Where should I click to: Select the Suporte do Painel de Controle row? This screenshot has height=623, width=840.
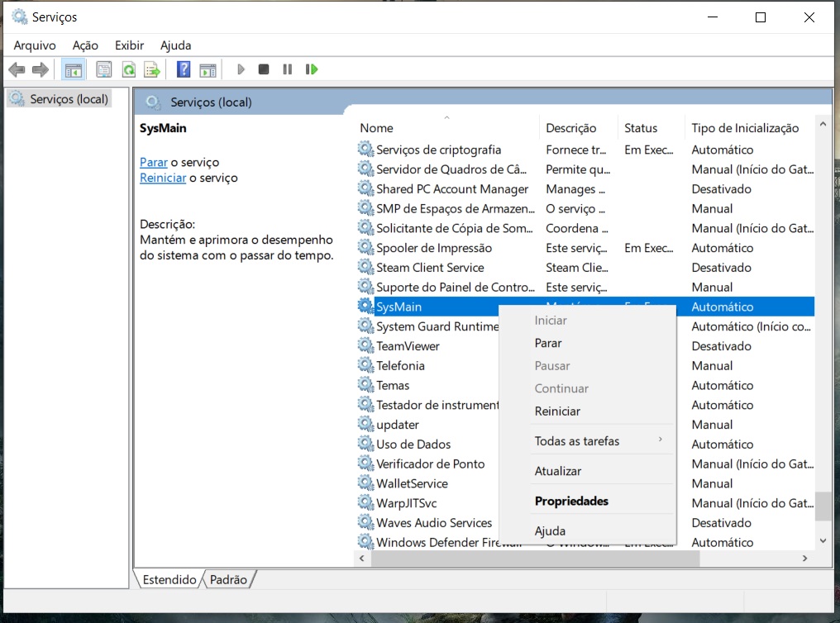[x=585, y=287]
